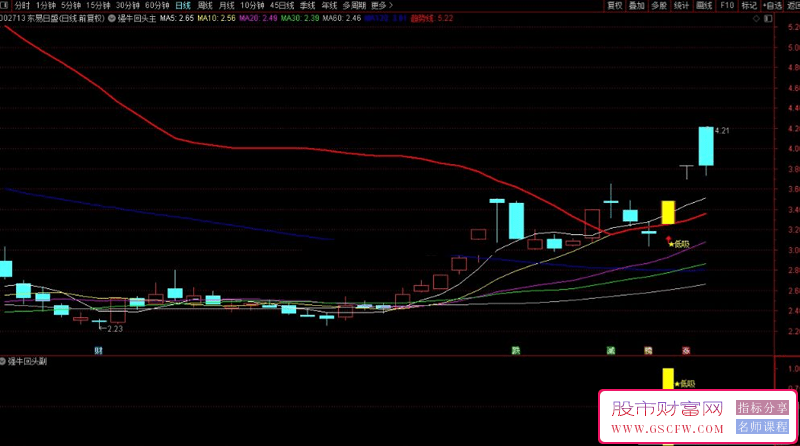
Task: Click the 名师课程 banner link
Action: [762, 427]
